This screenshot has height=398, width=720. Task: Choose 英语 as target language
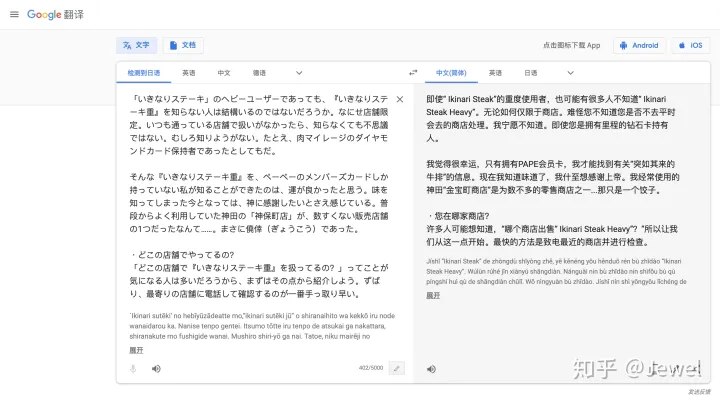pos(495,73)
